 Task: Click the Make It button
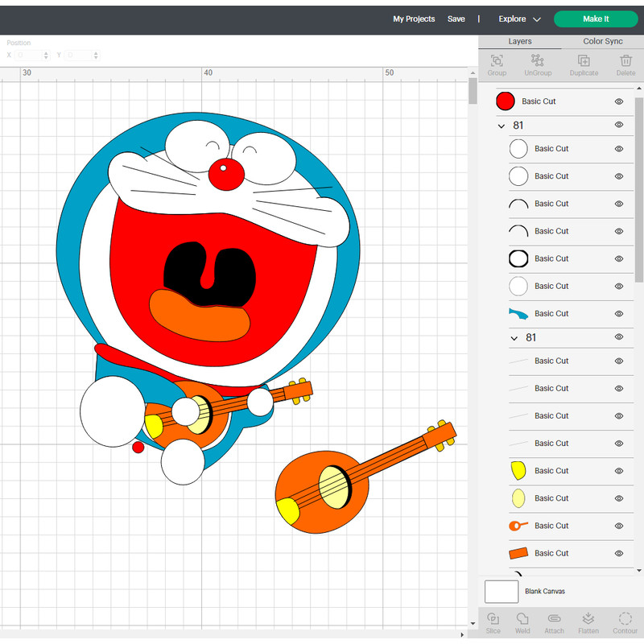596,19
